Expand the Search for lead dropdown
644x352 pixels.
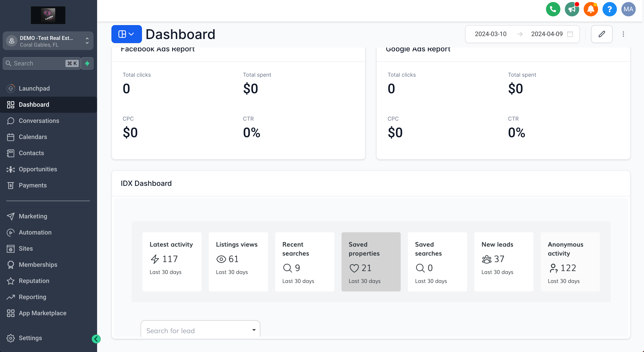coord(254,330)
